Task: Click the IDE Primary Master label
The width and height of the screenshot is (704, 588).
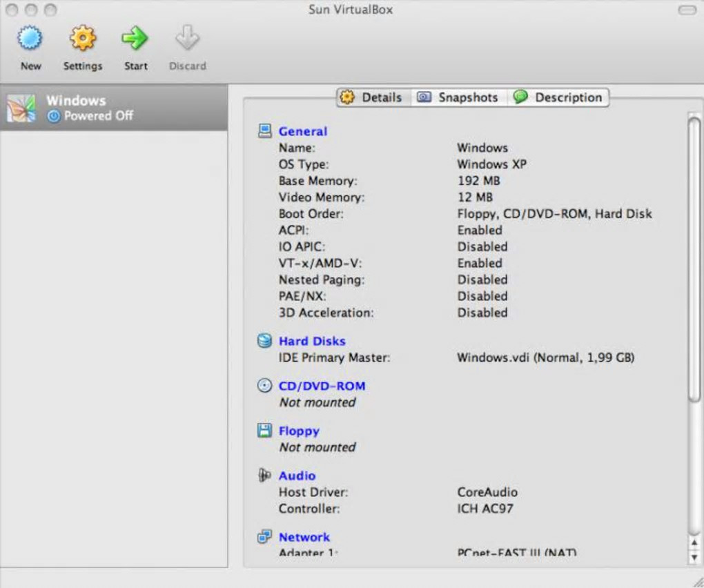Action: 335,357
